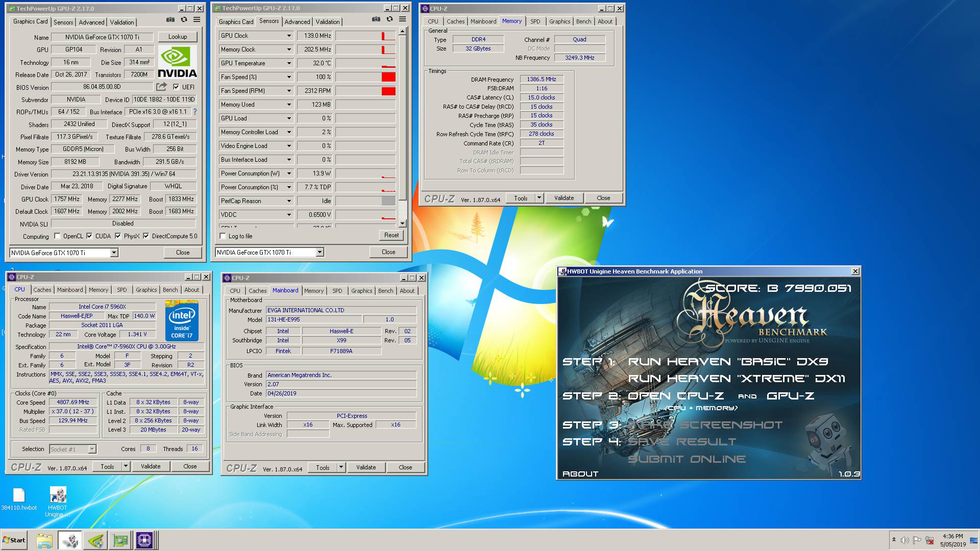The height and width of the screenshot is (551, 980).
Task: Click RUN HEAVEN "BASIC" DX9 in Heaven app
Action: [728, 362]
